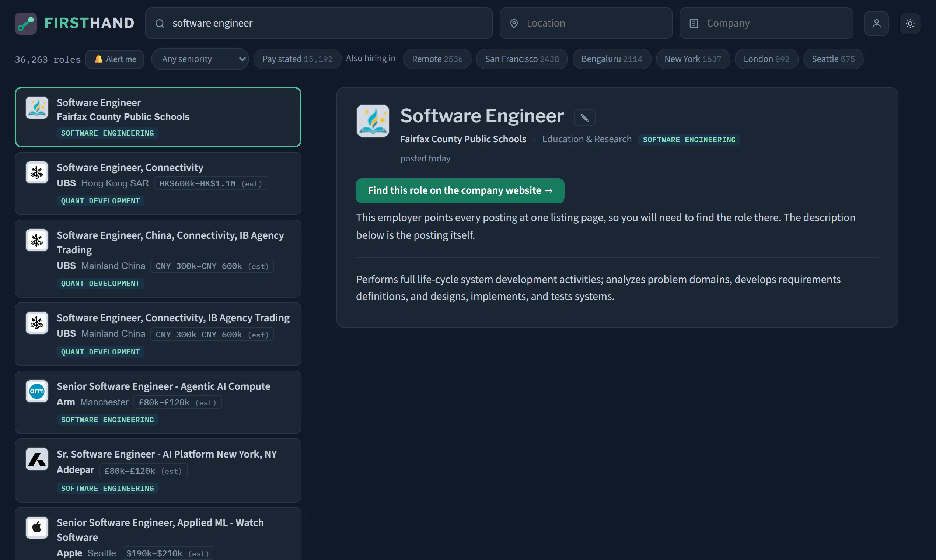
Task: Open the UBS Hong Kong Connectivity listing
Action: [x=158, y=184]
